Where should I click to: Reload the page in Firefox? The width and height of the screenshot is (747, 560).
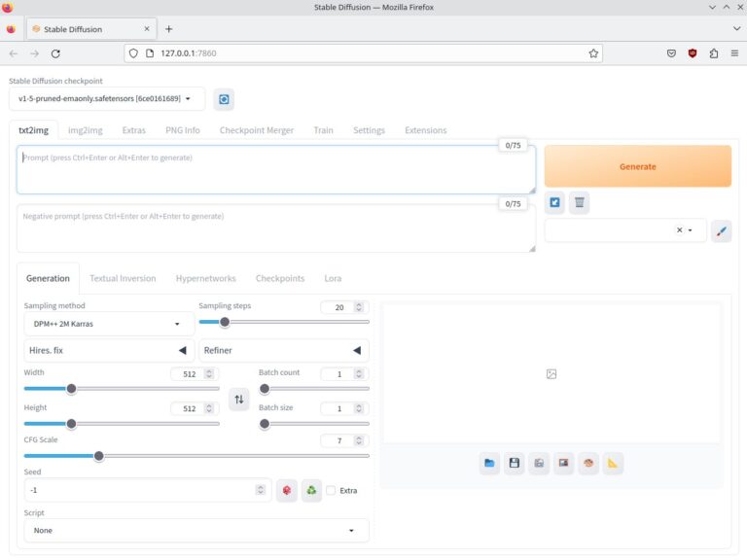point(55,53)
